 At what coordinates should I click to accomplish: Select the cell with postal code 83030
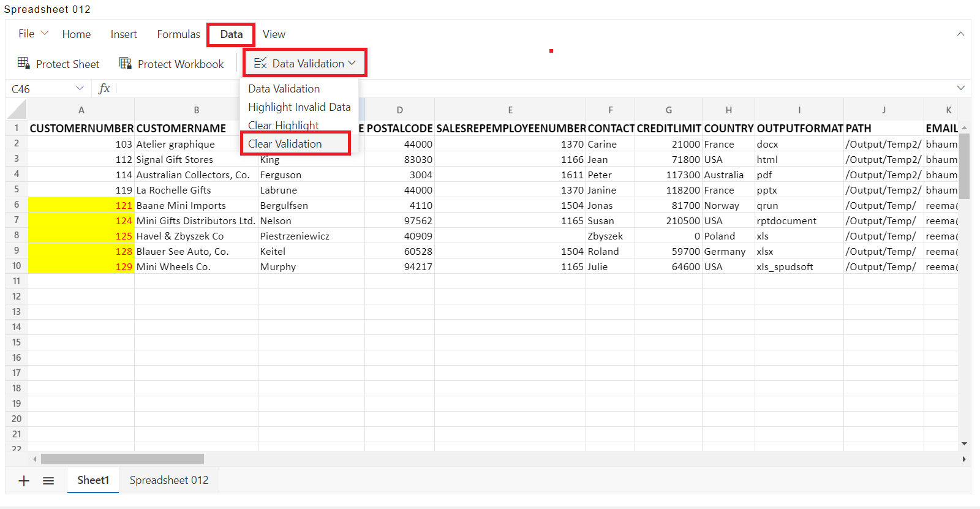(399, 159)
